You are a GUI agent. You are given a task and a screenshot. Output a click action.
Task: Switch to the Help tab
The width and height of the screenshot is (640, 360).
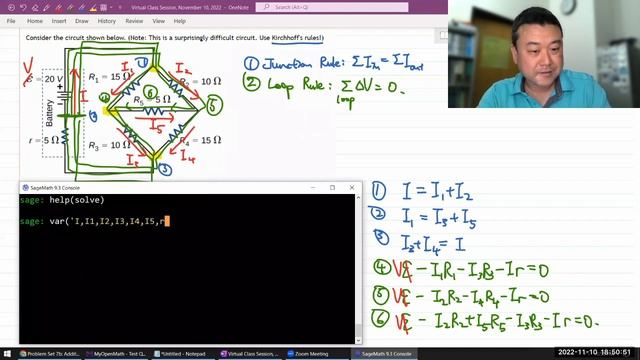pos(180,21)
